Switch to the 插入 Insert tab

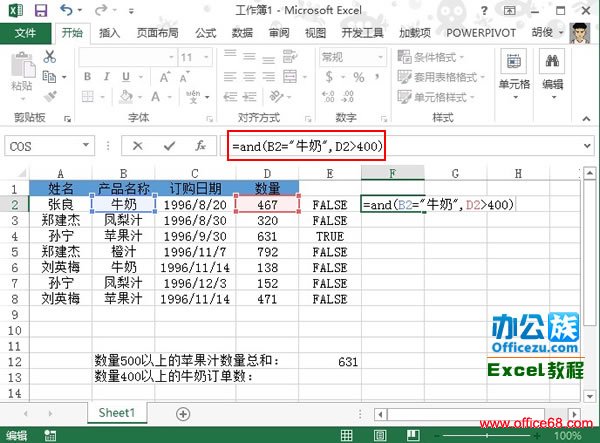[x=109, y=33]
